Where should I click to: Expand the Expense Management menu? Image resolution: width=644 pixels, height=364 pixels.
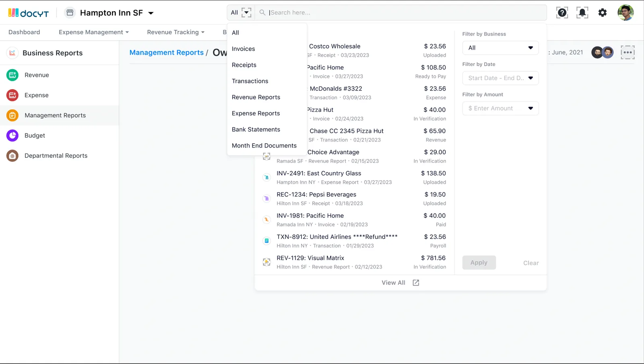[x=94, y=32]
